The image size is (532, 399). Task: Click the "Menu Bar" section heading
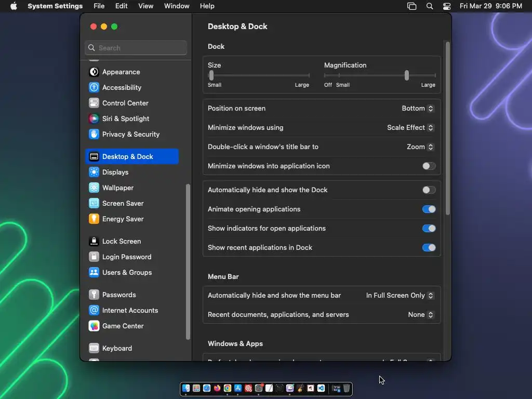coord(223,277)
